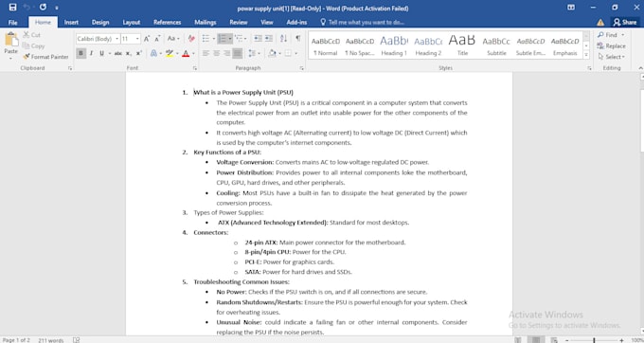Click the Copy command

(x=33, y=46)
